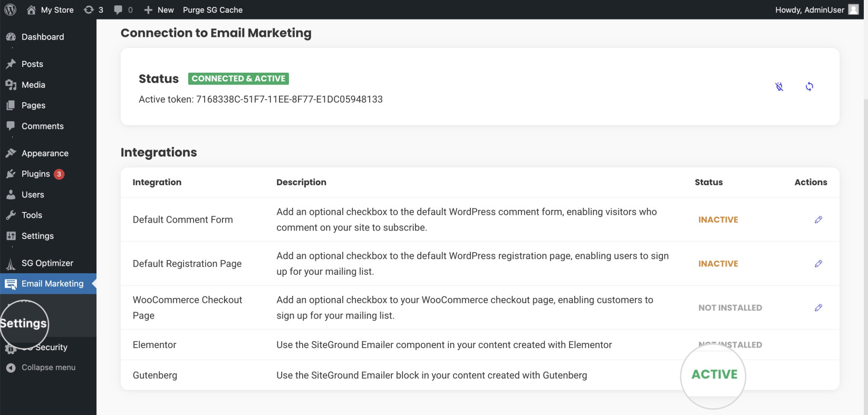Click the Status column header

(709, 182)
